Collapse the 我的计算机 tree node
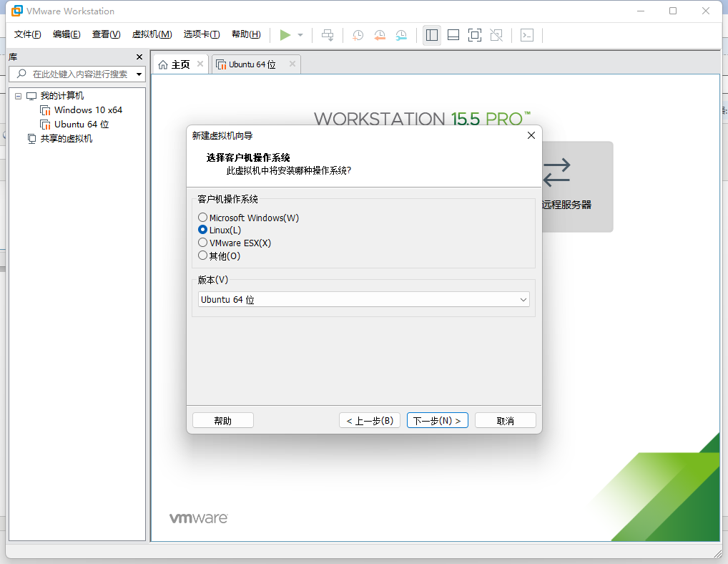Screen dimensions: 728x564 pyautogui.click(x=18, y=96)
